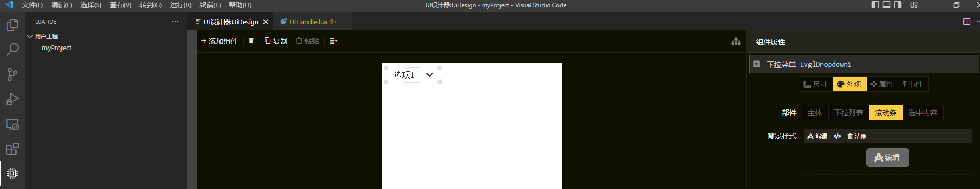
Task: Open the 文件(F) menu
Action: pos(33,5)
